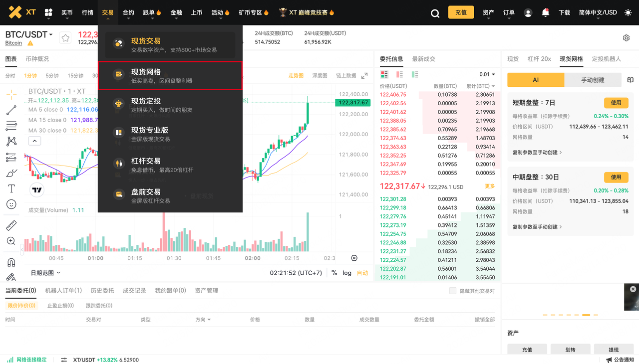This screenshot has width=639, height=364.
Task: Click the yellow deposit (充值) header button
Action: point(461,12)
